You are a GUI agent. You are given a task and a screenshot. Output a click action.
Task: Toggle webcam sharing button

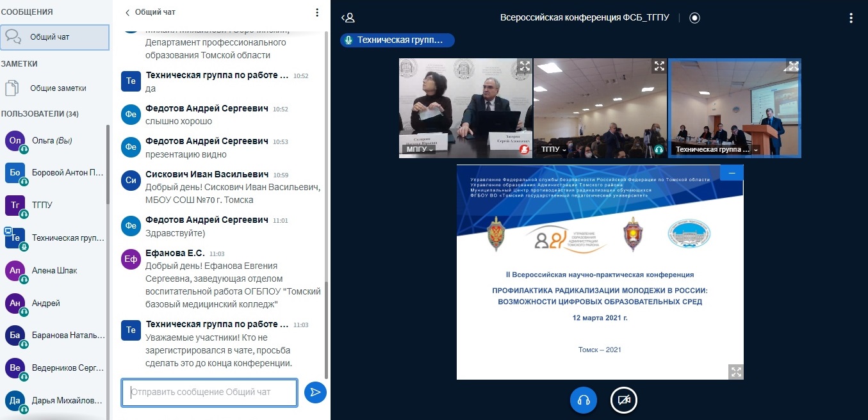coord(623,400)
